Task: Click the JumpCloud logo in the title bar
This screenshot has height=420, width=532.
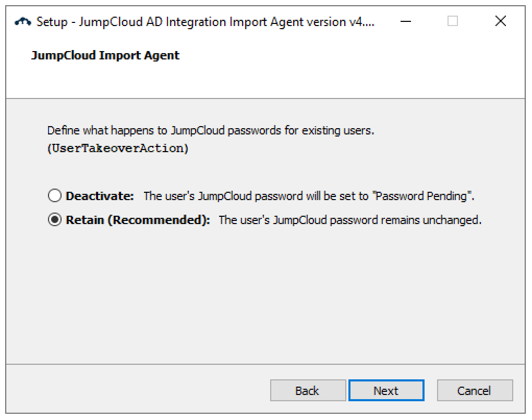Action: (23, 22)
